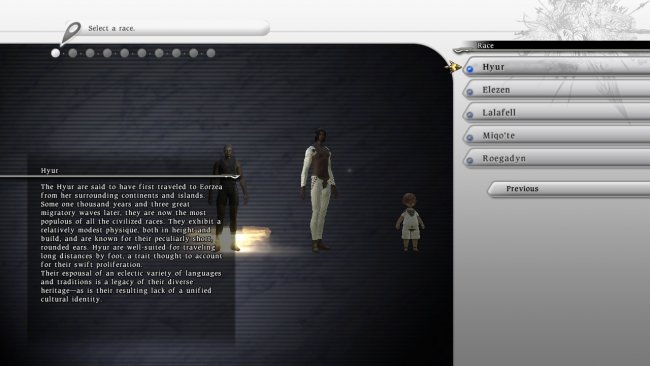Click the radio dot beside Elezen
The width and height of the screenshot is (650, 366).
(470, 92)
